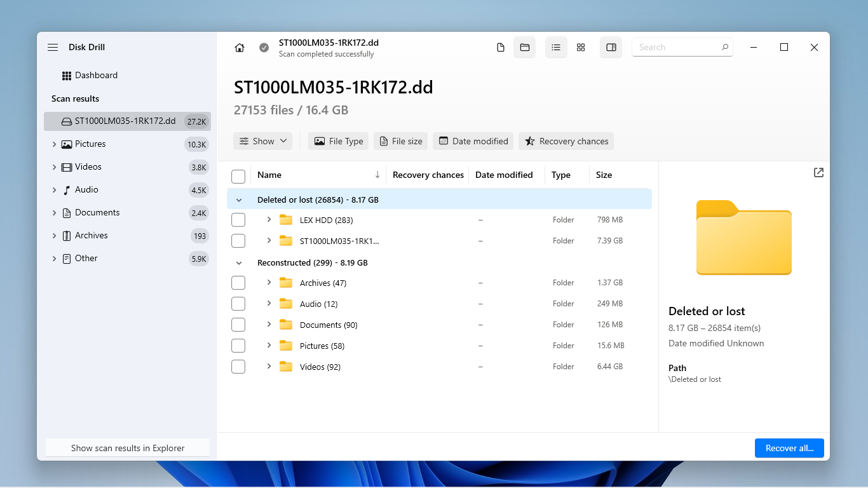Sort by Size column header

pyautogui.click(x=604, y=175)
